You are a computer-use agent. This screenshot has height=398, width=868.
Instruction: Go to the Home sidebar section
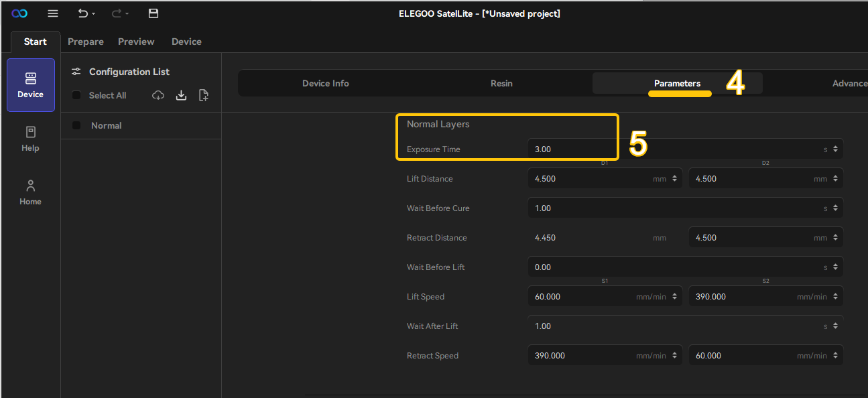(x=30, y=192)
